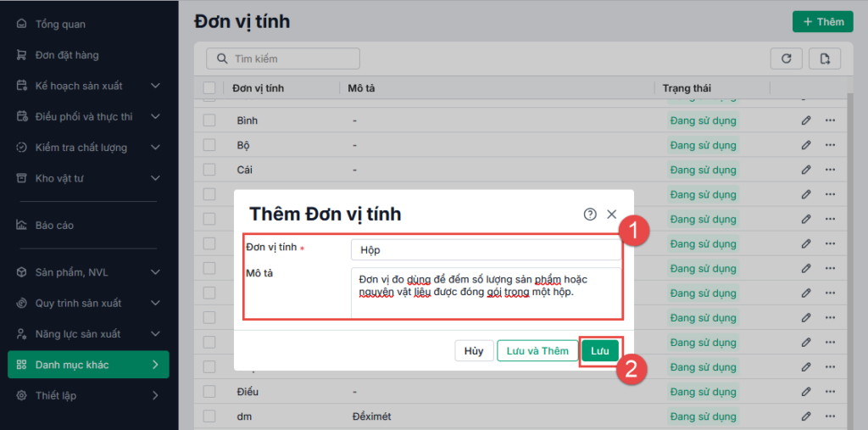
Task: Toggle the select-all checkbox in the table header
Action: click(209, 88)
